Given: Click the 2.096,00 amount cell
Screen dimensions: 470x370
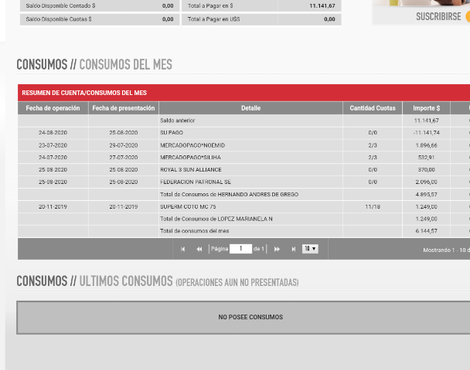Looking at the screenshot, I should pos(426,182).
